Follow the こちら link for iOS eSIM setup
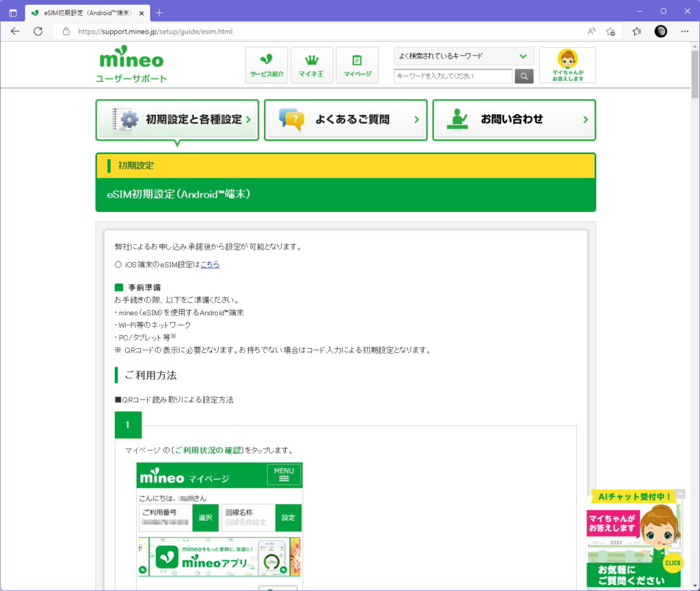 tap(210, 265)
